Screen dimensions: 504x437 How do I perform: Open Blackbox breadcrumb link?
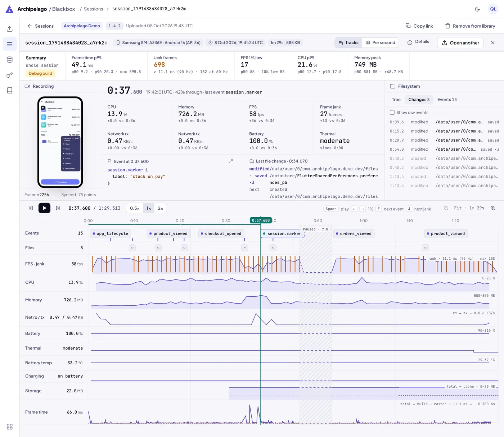(x=63, y=9)
